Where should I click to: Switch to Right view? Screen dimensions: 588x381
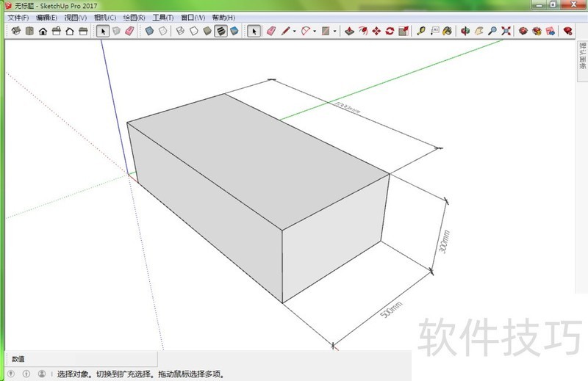(x=57, y=31)
